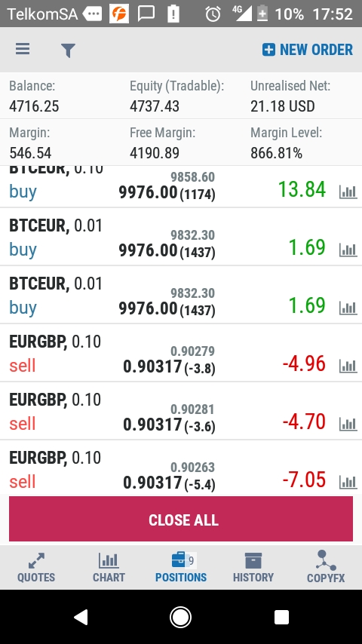This screenshot has width=362, height=644.
Task: Tap the filter funnel icon
Action: [x=68, y=51]
